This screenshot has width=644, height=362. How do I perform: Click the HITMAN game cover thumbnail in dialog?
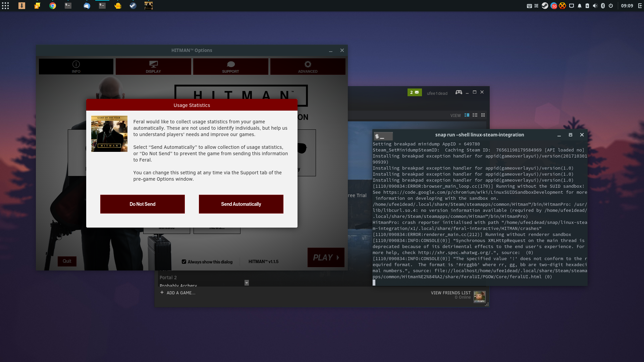[109, 134]
